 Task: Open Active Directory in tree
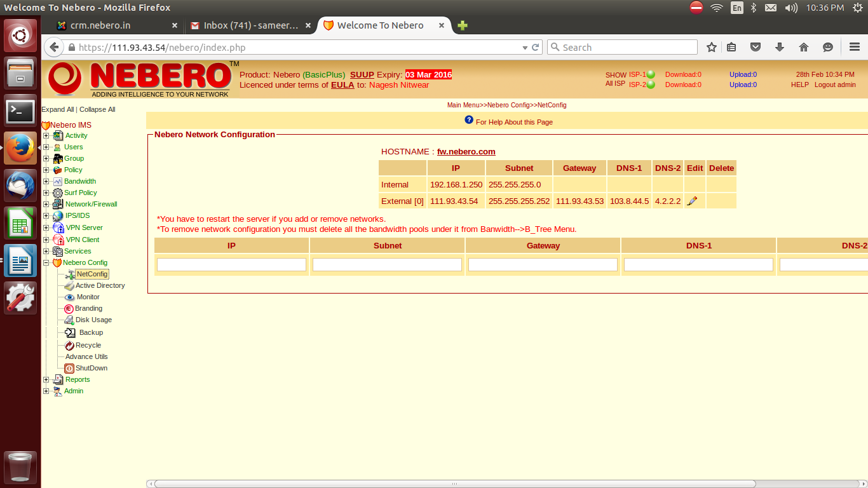click(x=100, y=285)
